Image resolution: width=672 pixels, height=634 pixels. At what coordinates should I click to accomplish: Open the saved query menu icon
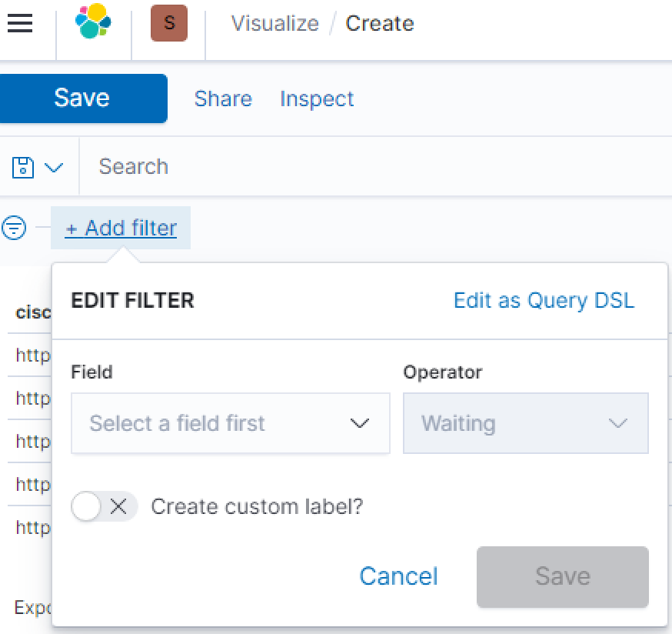tap(24, 167)
